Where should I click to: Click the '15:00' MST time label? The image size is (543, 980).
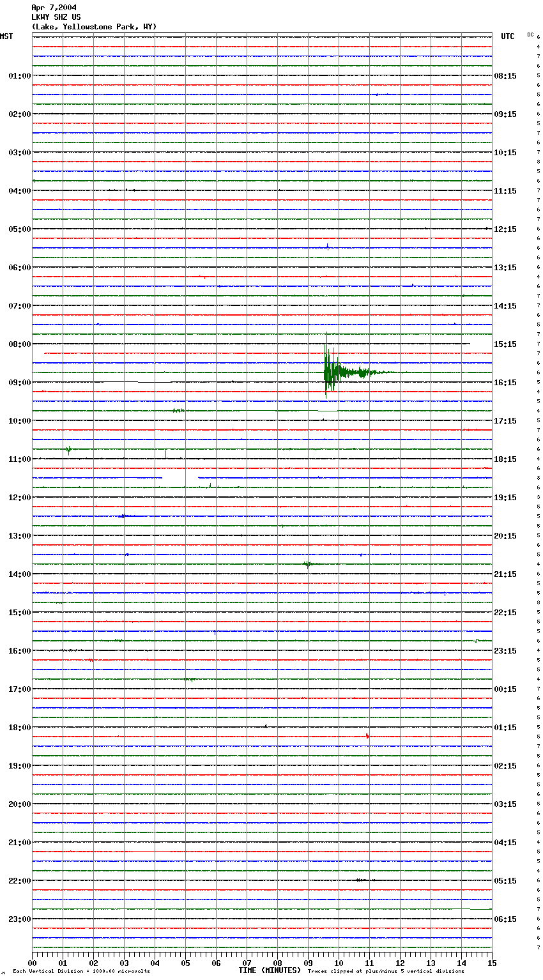(20, 613)
